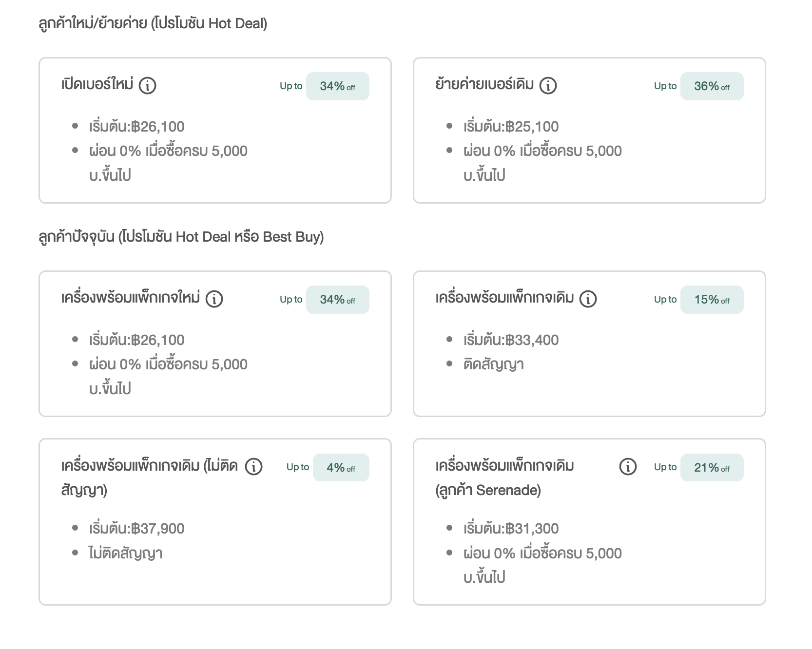This screenshot has height=649, width=812.
Task: Show info for เครื่องพร้อมแพ็กเกจใหม่
Action: (x=214, y=299)
